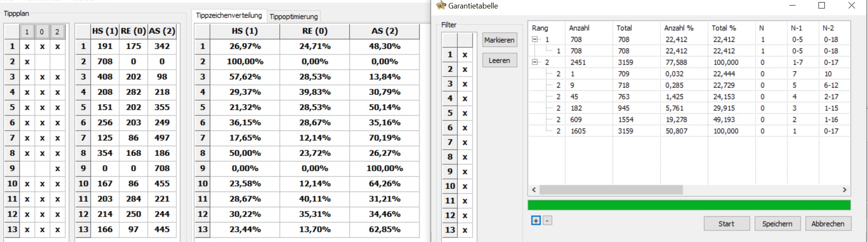Toggle Tippplan row 9 home (1) cell

point(27,168)
